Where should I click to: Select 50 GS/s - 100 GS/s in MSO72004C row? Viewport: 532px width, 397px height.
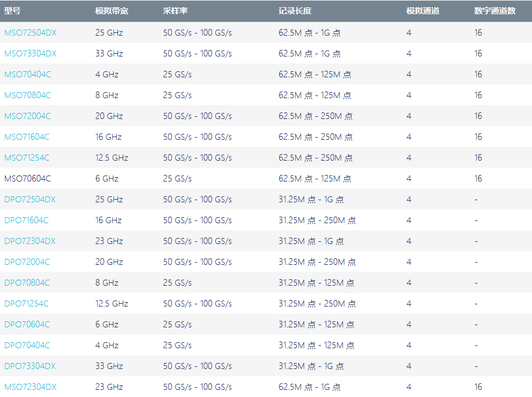pyautogui.click(x=197, y=116)
